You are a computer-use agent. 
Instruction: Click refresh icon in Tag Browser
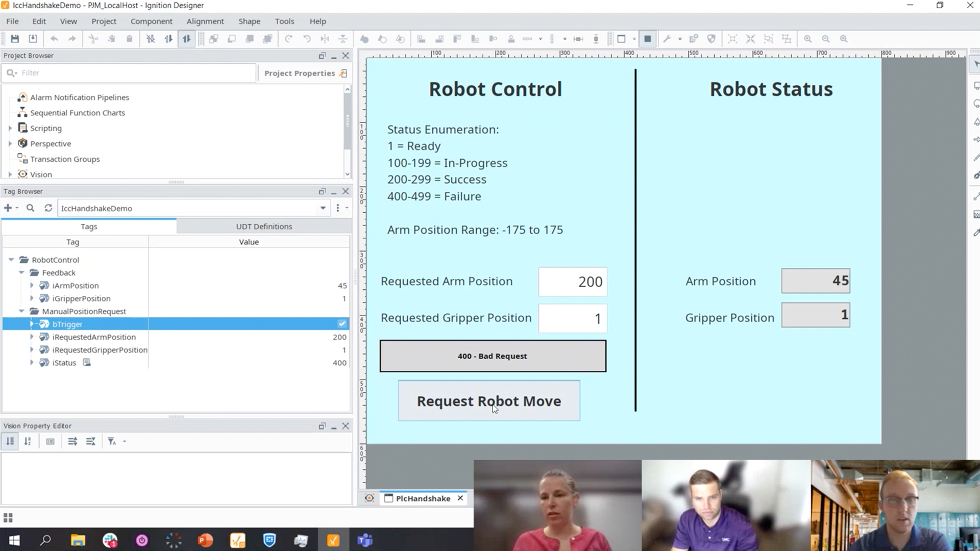pyautogui.click(x=48, y=208)
